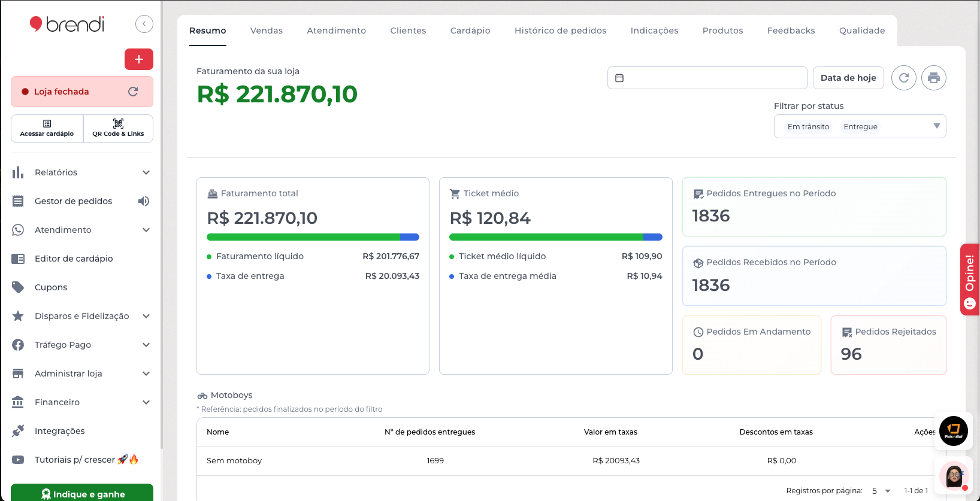Screen dimensions: 980x501
Task: Click the print report icon
Action: coord(934,78)
